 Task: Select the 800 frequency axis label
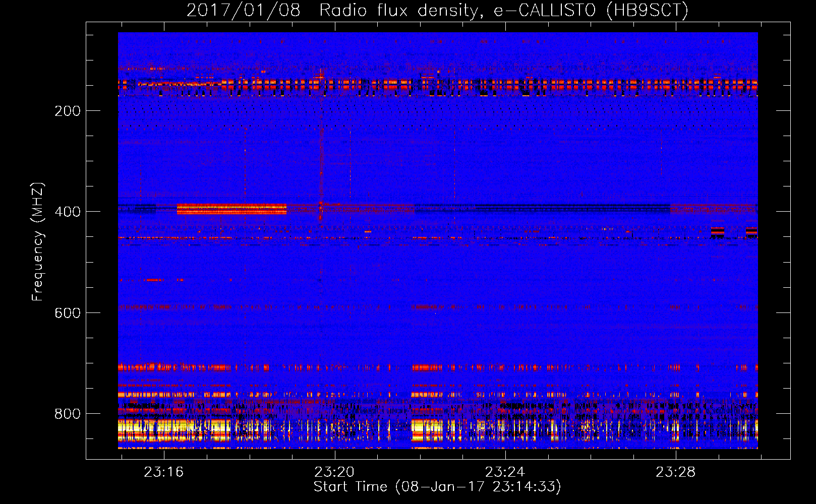coord(68,414)
